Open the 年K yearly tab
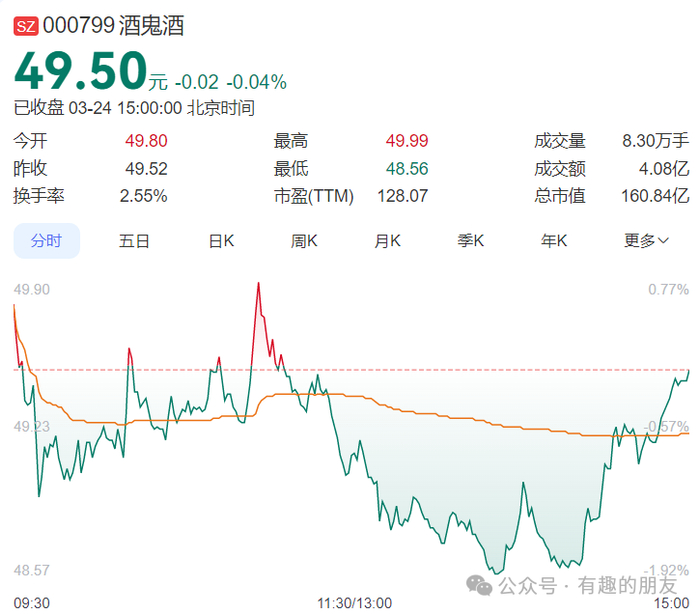700x614 pixels. tap(554, 241)
